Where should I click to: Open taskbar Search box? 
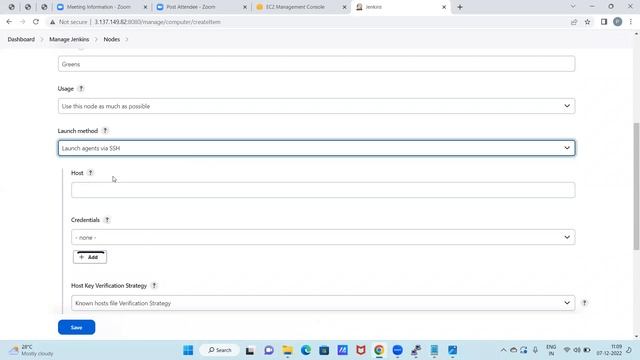click(220, 350)
